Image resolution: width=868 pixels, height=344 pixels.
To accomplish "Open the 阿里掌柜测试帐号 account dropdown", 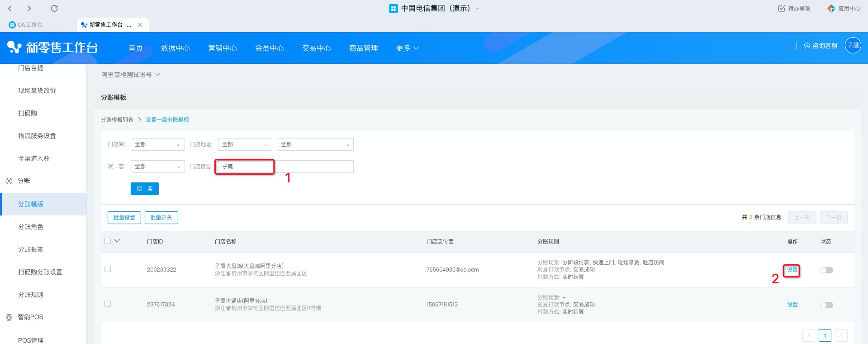I will coord(130,75).
